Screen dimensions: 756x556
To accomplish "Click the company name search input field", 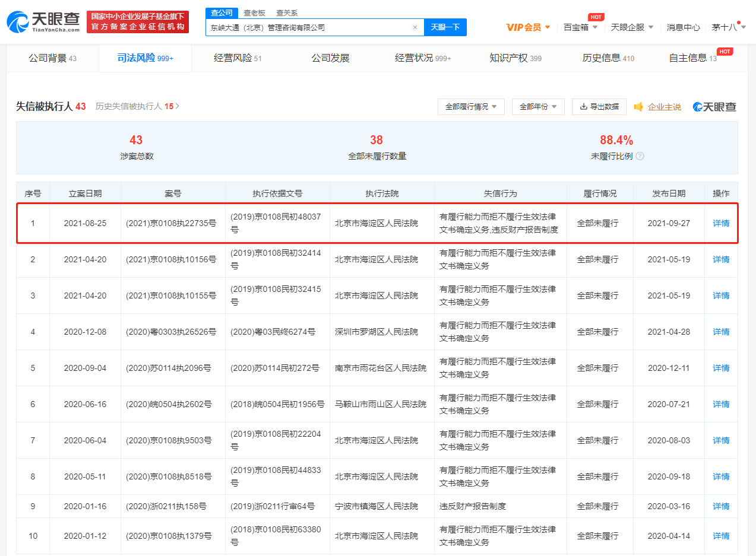I will pyautogui.click(x=308, y=27).
